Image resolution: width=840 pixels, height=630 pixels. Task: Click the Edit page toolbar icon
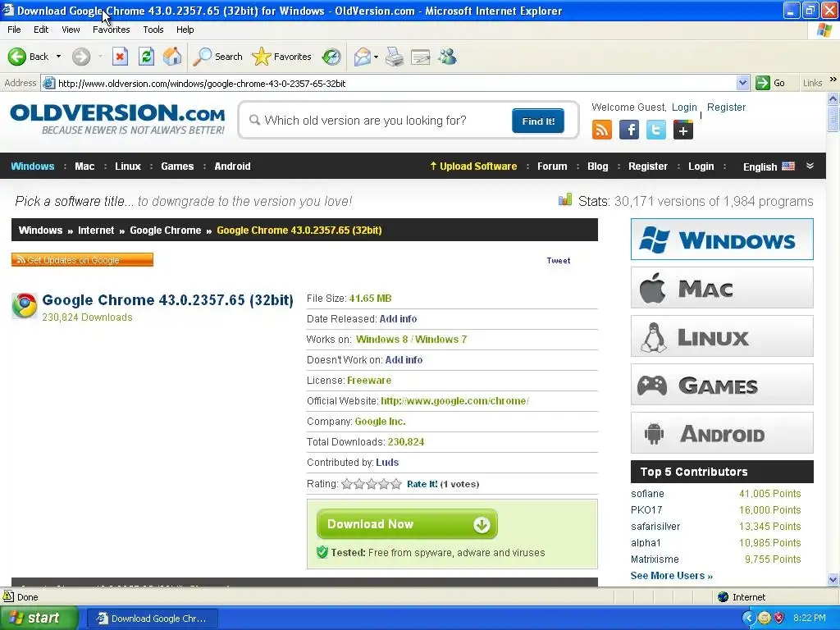point(421,57)
